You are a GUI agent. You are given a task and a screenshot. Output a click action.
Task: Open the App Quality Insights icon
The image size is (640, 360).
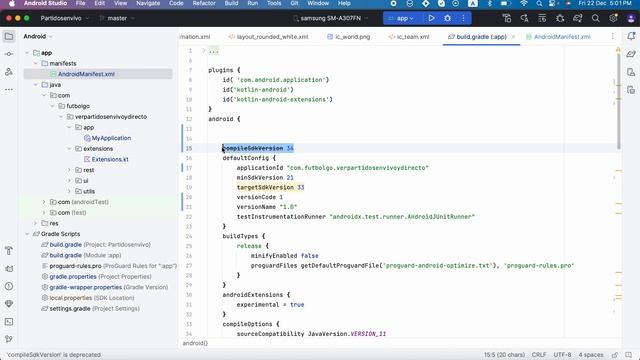click(x=9, y=304)
